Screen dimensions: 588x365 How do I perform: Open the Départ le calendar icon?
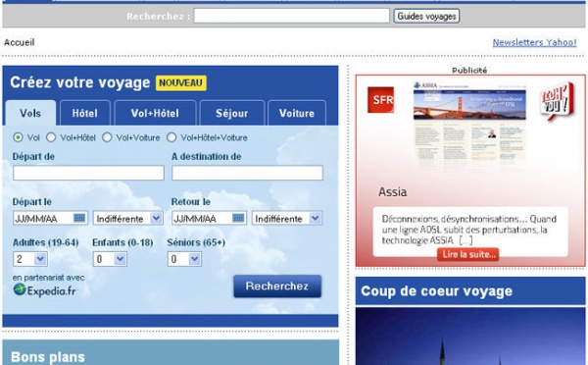click(79, 218)
